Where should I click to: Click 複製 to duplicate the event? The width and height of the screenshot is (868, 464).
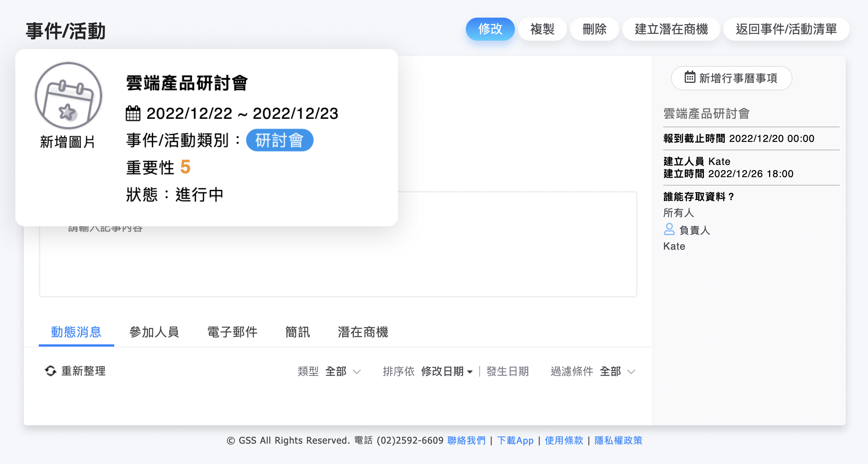click(542, 29)
